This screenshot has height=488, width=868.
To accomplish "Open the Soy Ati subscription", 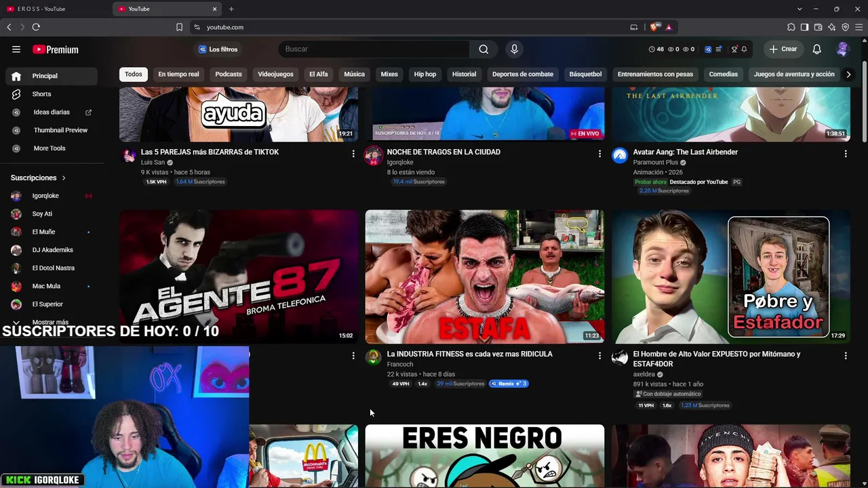I will pyautogui.click(x=52, y=214).
